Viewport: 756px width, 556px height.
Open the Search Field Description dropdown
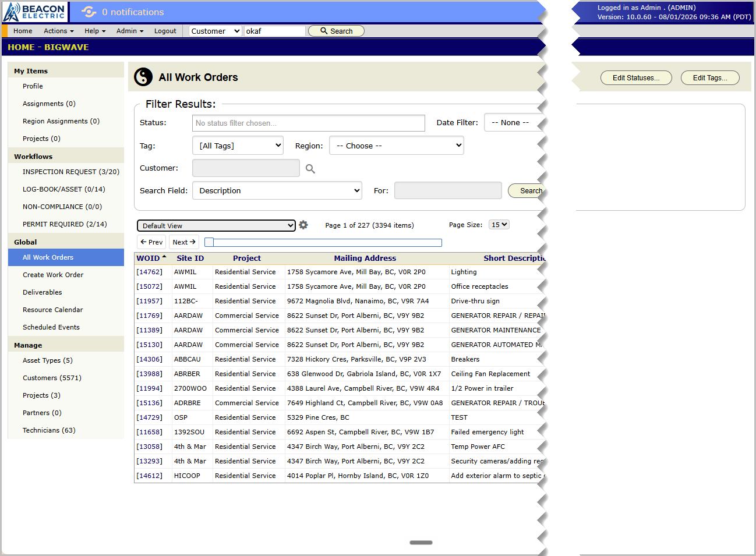point(277,190)
